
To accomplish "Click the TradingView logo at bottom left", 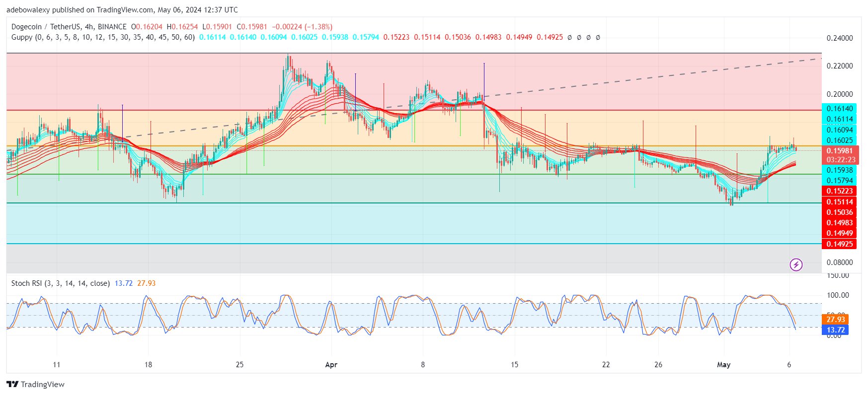I will pyautogui.click(x=35, y=384).
